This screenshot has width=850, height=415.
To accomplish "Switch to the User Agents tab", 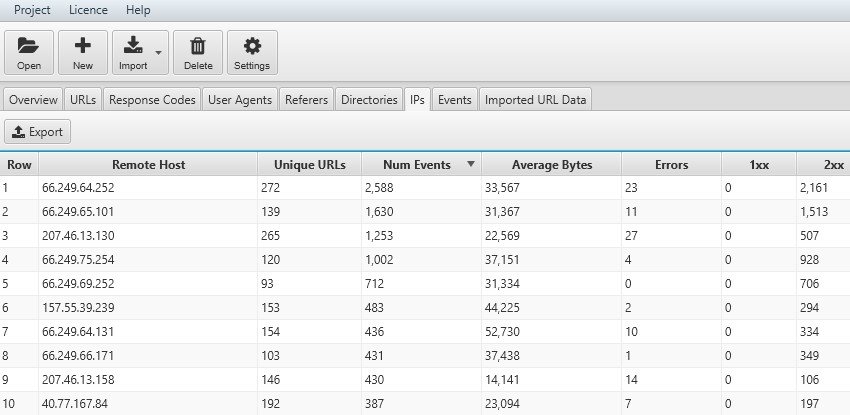I will (x=240, y=100).
